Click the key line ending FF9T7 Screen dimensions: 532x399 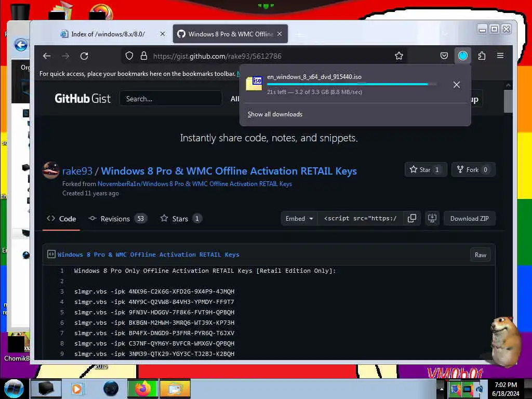(x=154, y=302)
